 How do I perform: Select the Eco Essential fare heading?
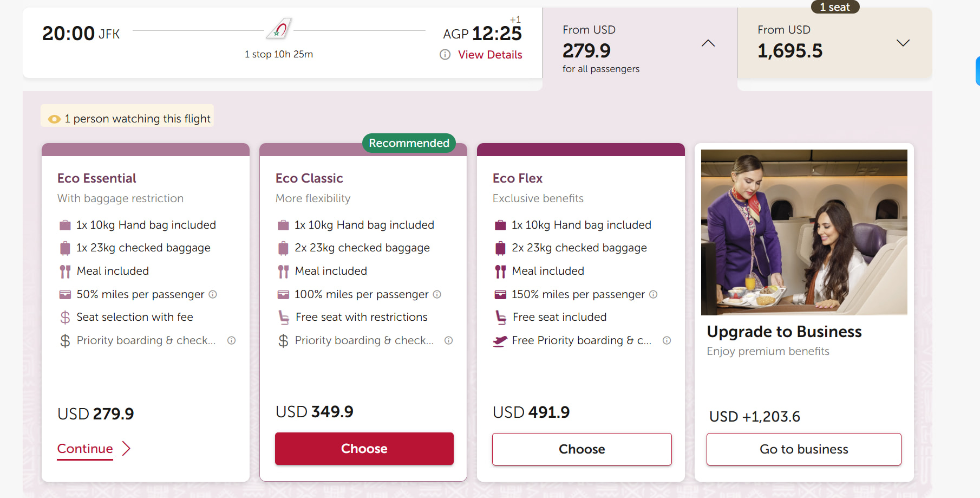click(x=96, y=178)
